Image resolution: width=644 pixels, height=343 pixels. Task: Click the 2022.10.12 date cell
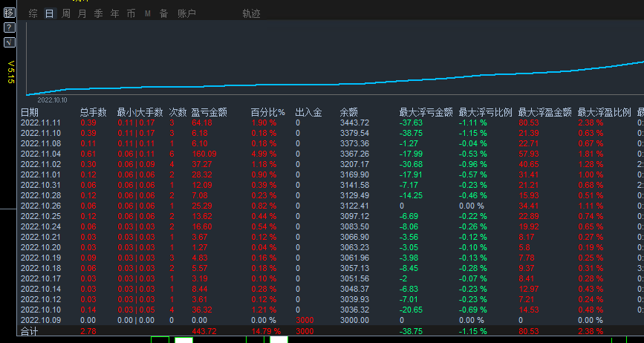click(x=41, y=299)
